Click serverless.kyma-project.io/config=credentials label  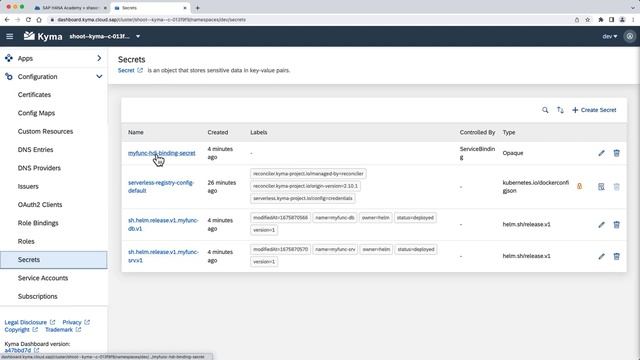pos(302,198)
